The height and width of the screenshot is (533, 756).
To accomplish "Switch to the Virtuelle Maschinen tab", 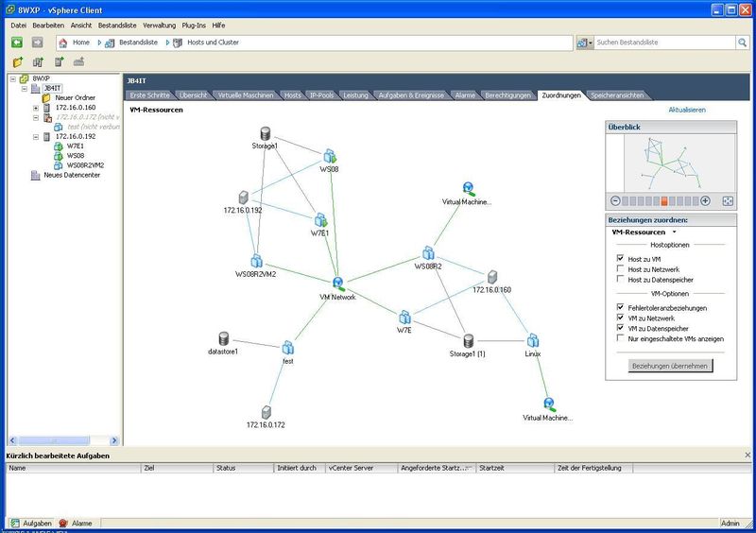I will 246,95.
